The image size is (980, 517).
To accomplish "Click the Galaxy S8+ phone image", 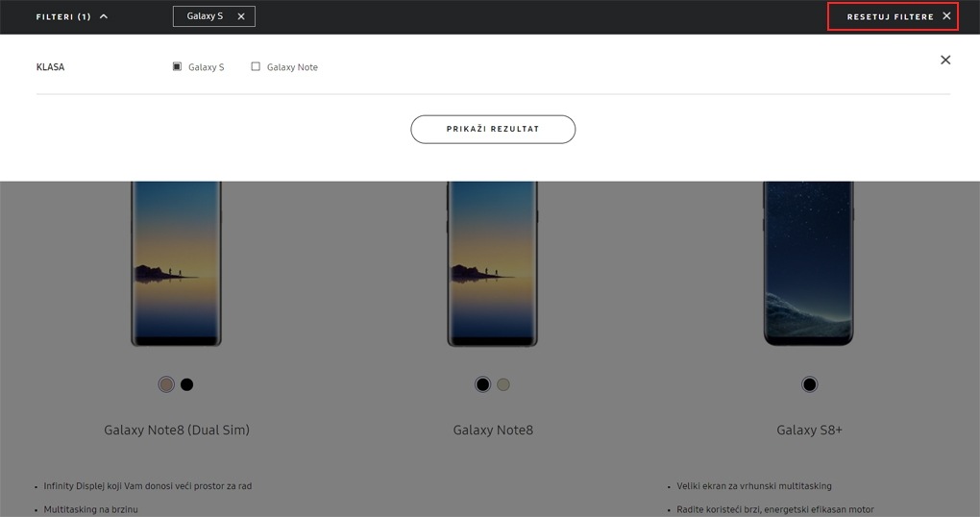I will pos(808,264).
